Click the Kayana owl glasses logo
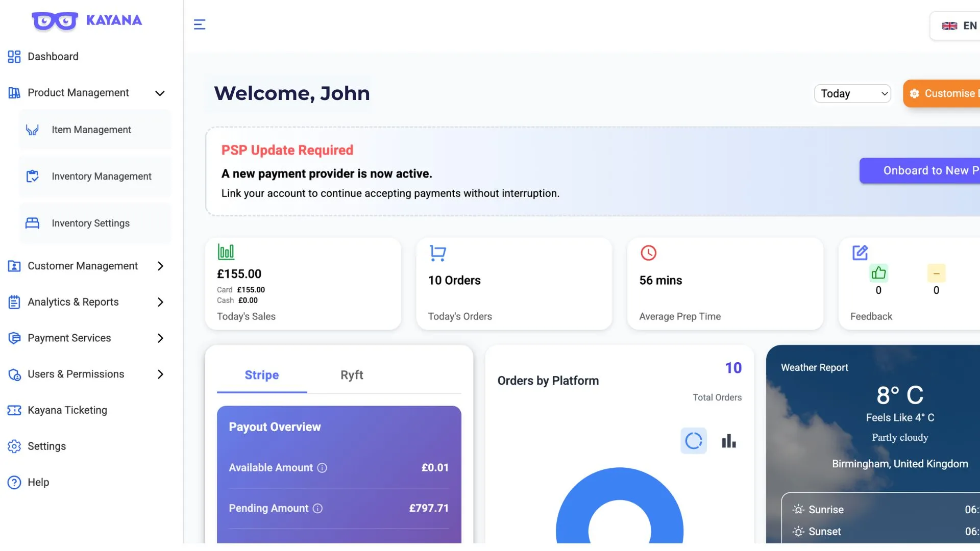 55,21
